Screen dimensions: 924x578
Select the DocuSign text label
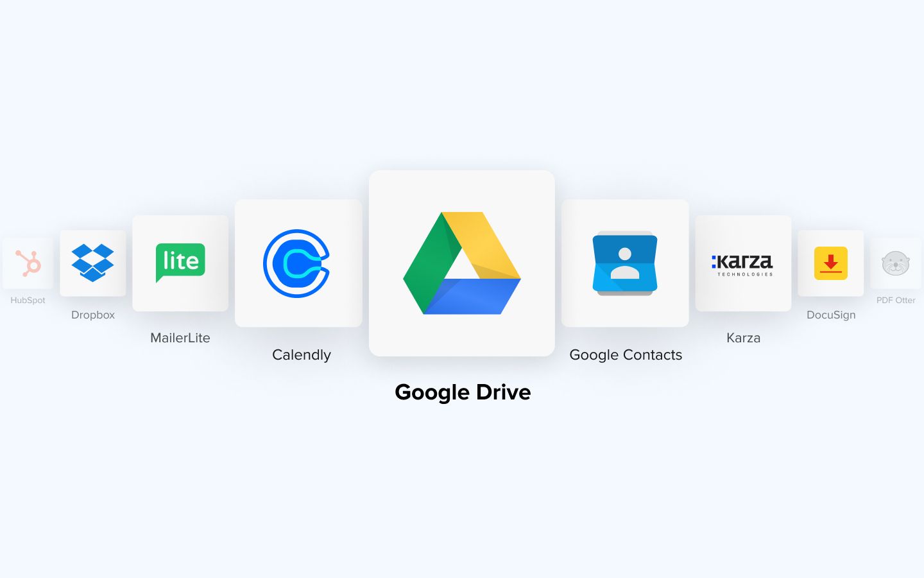(x=830, y=315)
